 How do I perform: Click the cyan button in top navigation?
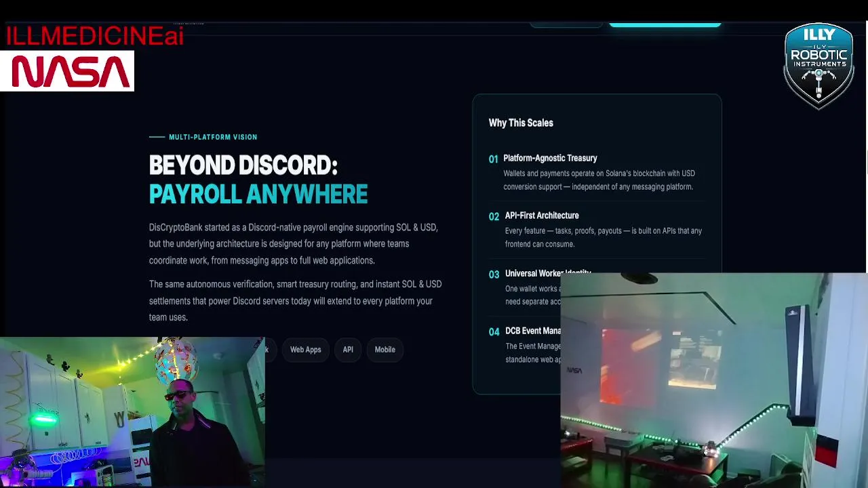pyautogui.click(x=665, y=24)
